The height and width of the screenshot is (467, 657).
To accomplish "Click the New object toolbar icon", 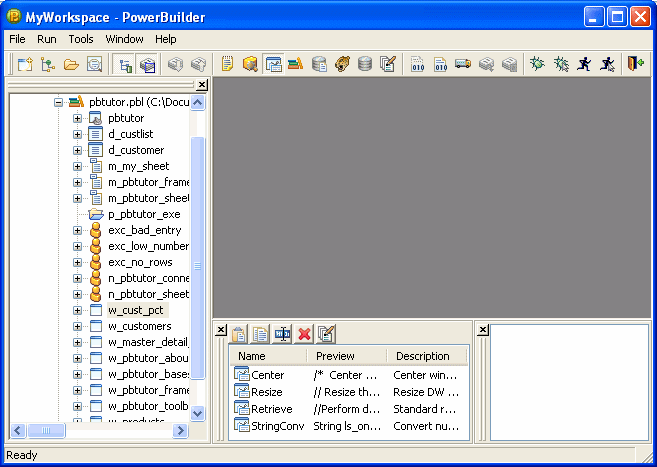I will pos(25,64).
